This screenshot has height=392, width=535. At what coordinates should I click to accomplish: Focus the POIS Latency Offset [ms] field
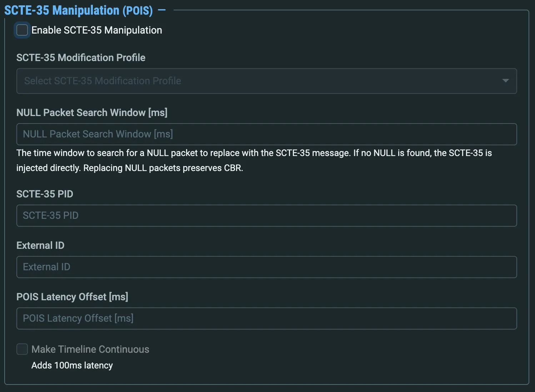click(x=266, y=318)
